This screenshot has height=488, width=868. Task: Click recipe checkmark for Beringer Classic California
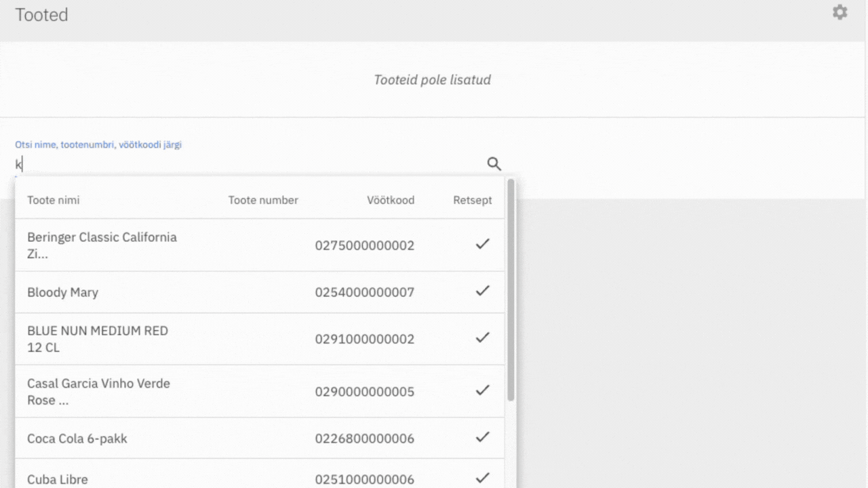coord(482,244)
